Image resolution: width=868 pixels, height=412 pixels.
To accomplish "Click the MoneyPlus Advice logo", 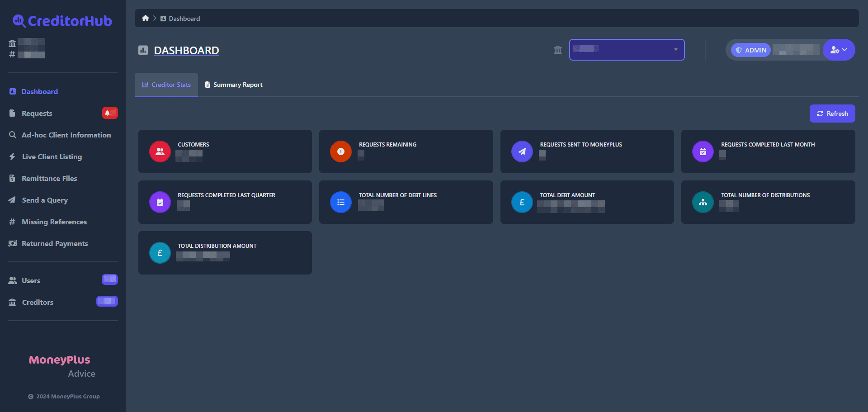I will tap(62, 366).
